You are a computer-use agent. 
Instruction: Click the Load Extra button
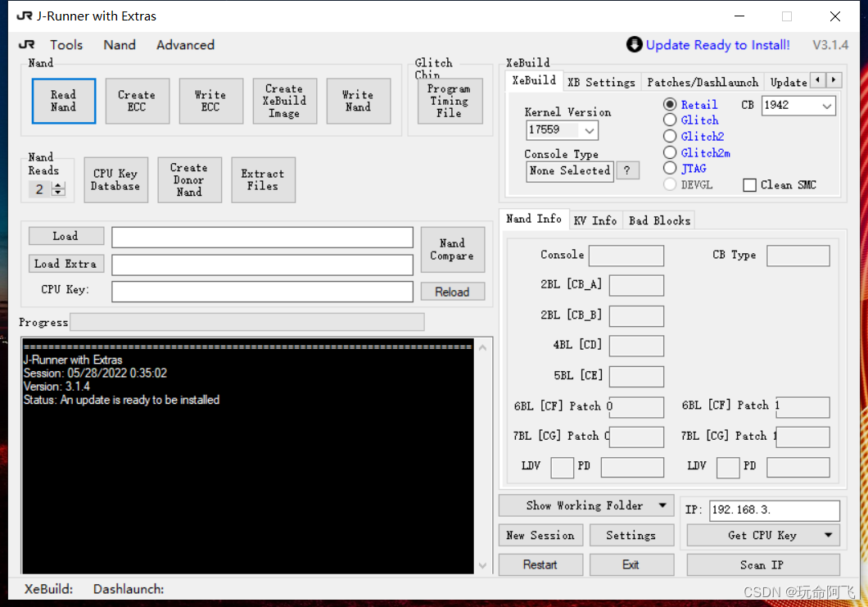(x=66, y=264)
